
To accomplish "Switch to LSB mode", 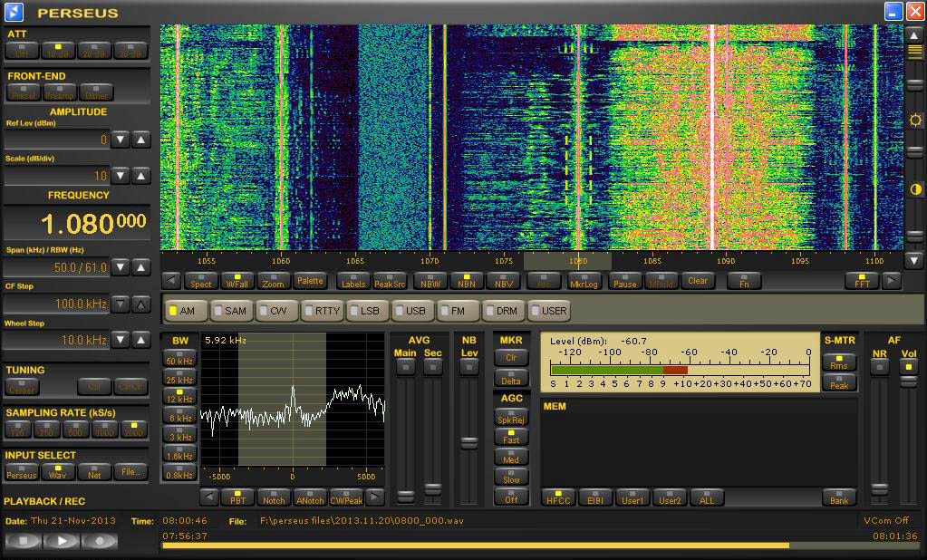I will pyautogui.click(x=366, y=311).
